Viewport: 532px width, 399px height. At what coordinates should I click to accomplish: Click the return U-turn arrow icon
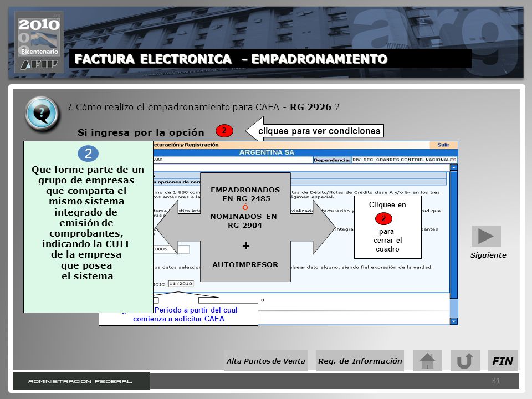pos(465,361)
